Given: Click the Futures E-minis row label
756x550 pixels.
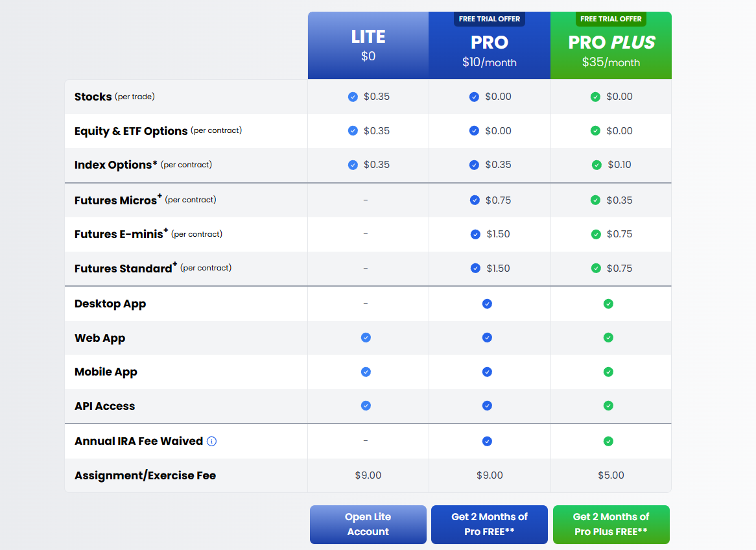Looking at the screenshot, I should 148,234.
